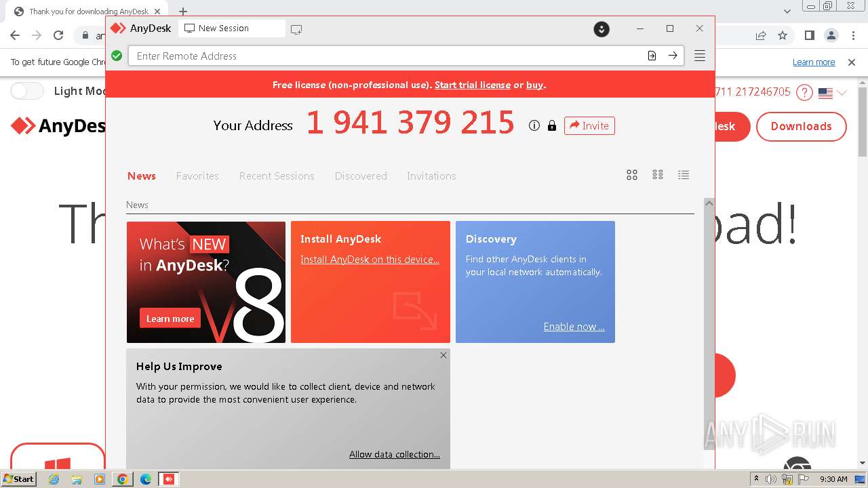Click the padlock icon next to Your Address
The width and height of the screenshot is (868, 488).
pos(552,125)
